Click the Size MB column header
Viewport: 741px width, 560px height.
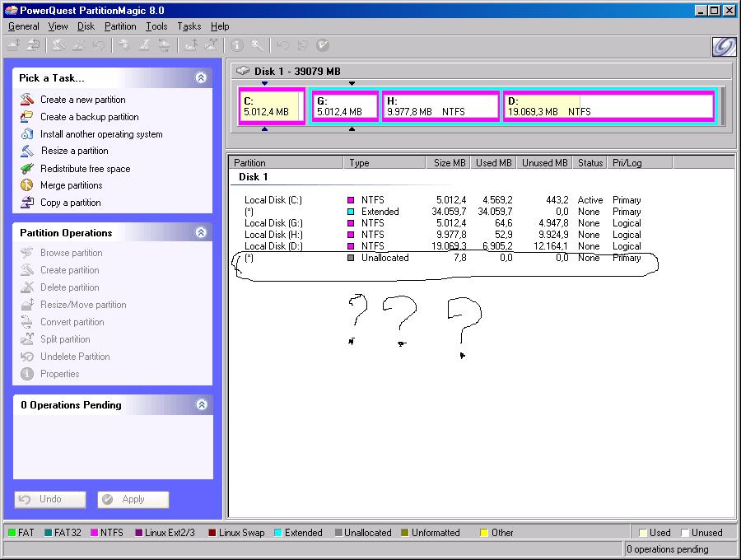[447, 162]
